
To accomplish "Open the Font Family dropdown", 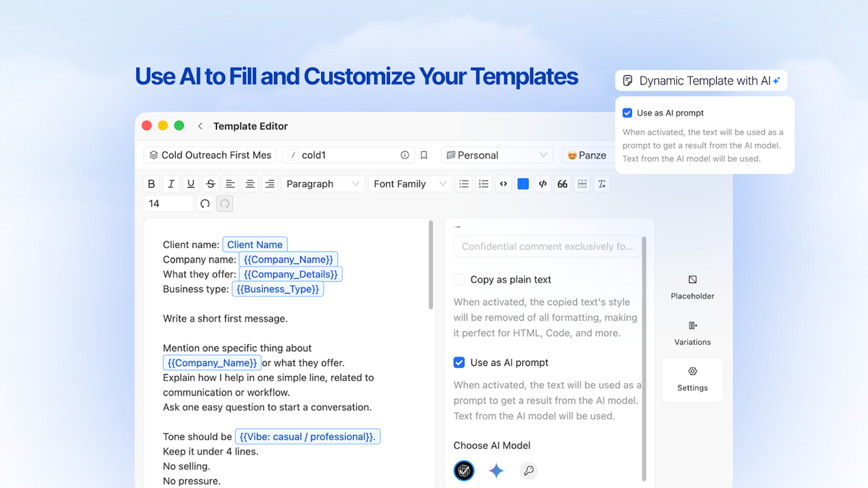I will [409, 184].
